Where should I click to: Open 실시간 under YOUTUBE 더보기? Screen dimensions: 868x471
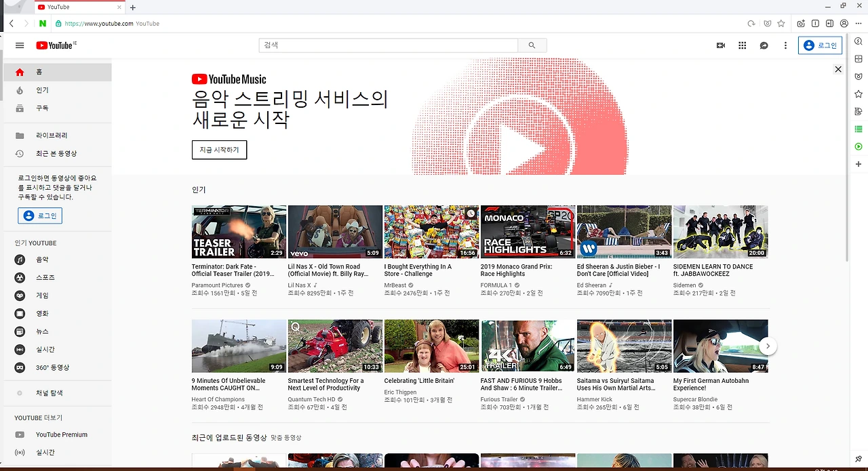[x=58, y=453]
